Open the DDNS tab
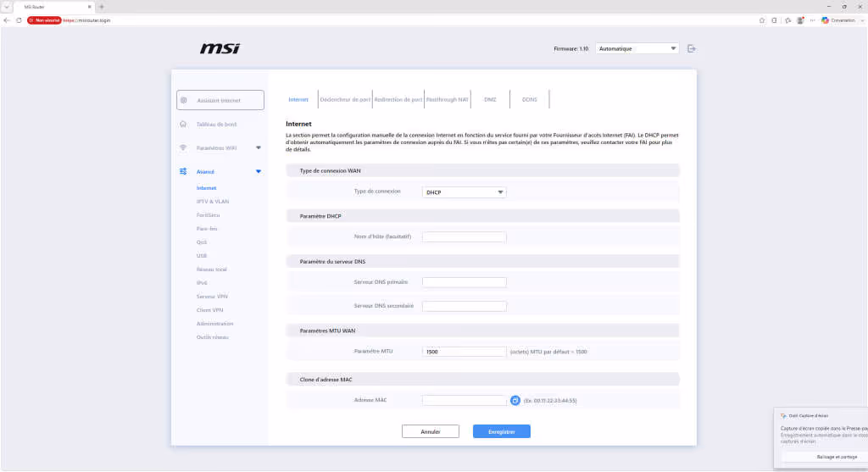The height and width of the screenshot is (472, 868). click(x=529, y=100)
